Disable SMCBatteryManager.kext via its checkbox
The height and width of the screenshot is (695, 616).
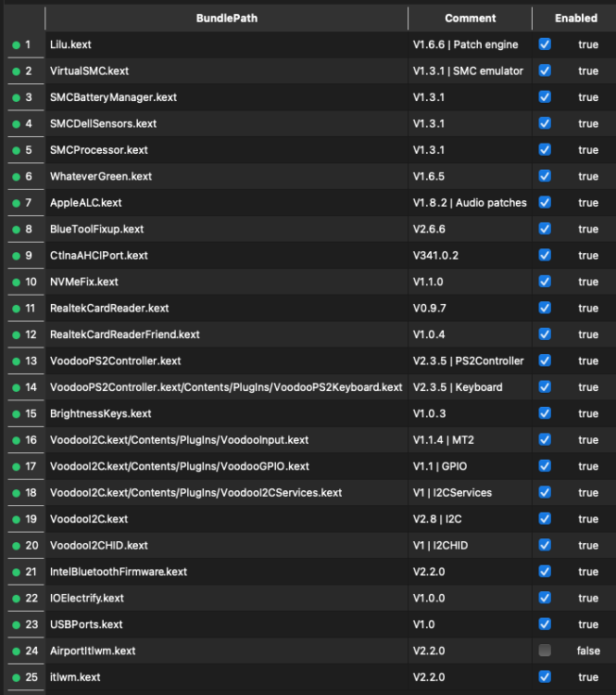545,97
